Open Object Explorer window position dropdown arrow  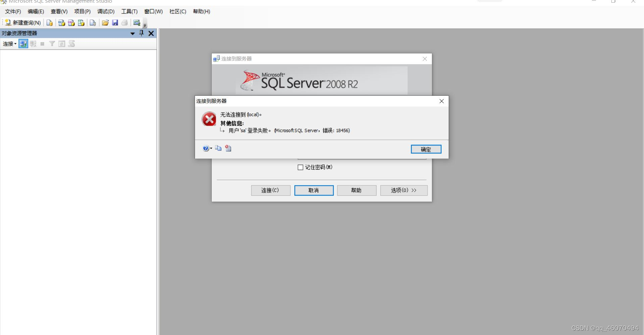[133, 33]
